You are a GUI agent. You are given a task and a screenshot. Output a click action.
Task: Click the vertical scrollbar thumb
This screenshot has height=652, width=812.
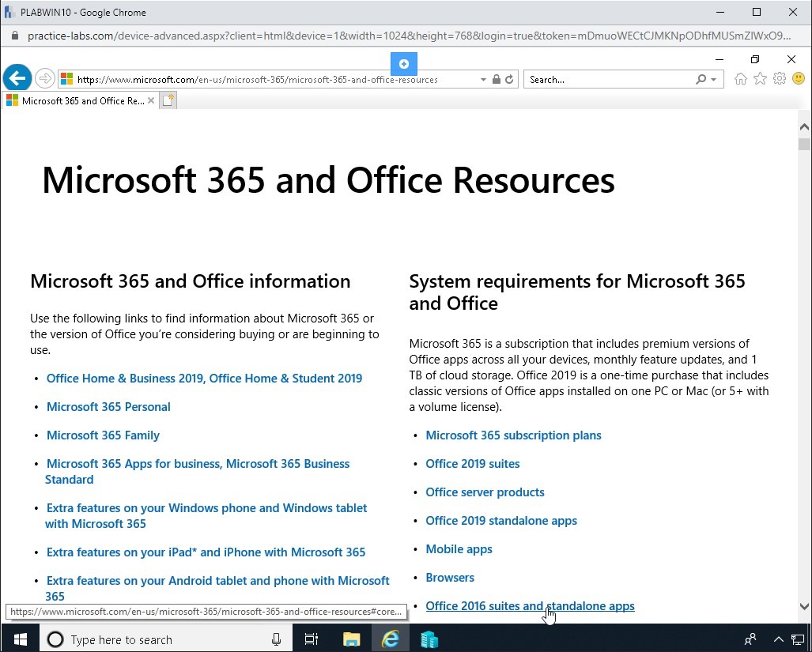coord(804,144)
